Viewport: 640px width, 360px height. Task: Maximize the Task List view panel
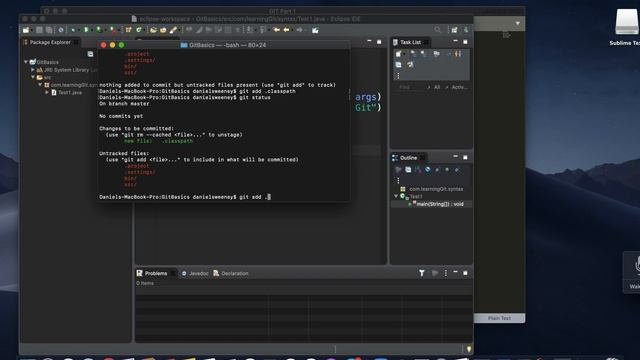point(465,42)
